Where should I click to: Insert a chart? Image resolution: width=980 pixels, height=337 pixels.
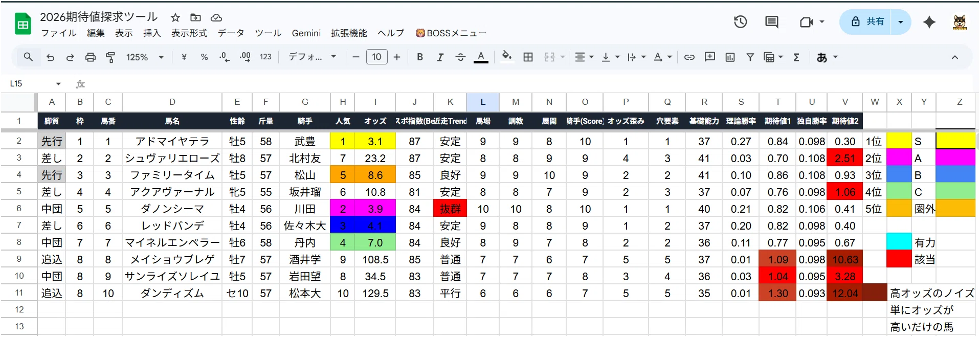730,57
